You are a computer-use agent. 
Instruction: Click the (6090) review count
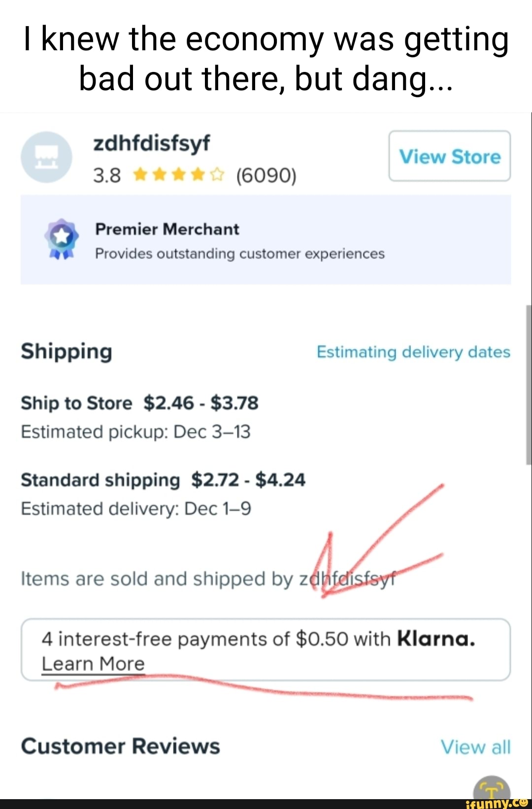tap(266, 175)
